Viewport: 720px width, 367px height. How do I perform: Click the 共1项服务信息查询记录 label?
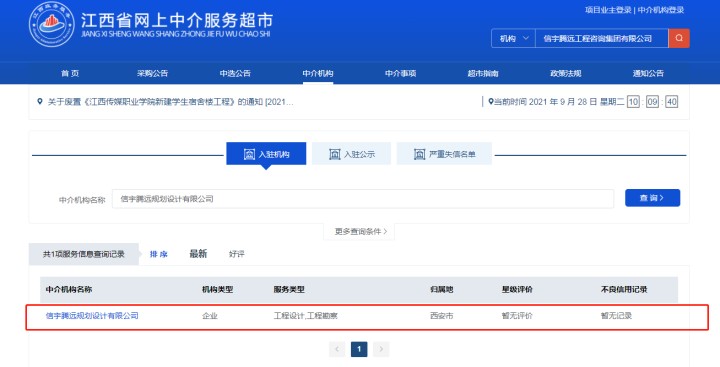click(84, 254)
